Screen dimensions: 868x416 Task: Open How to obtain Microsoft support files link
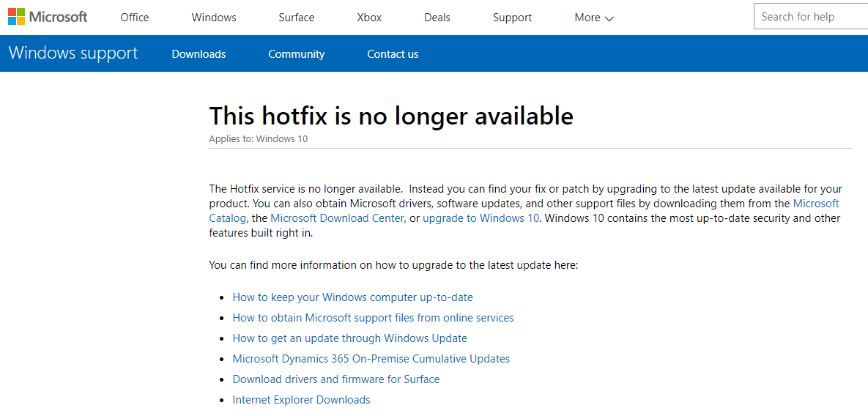pyautogui.click(x=373, y=318)
